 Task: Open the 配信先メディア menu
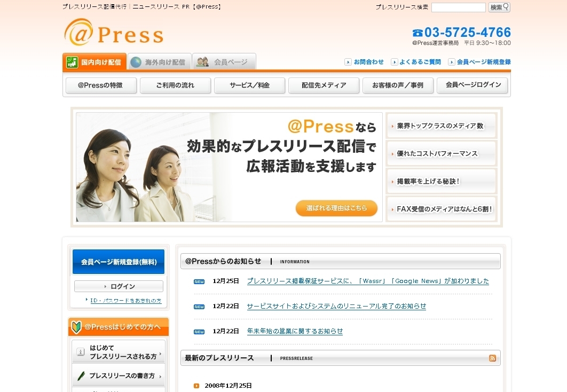[324, 85]
